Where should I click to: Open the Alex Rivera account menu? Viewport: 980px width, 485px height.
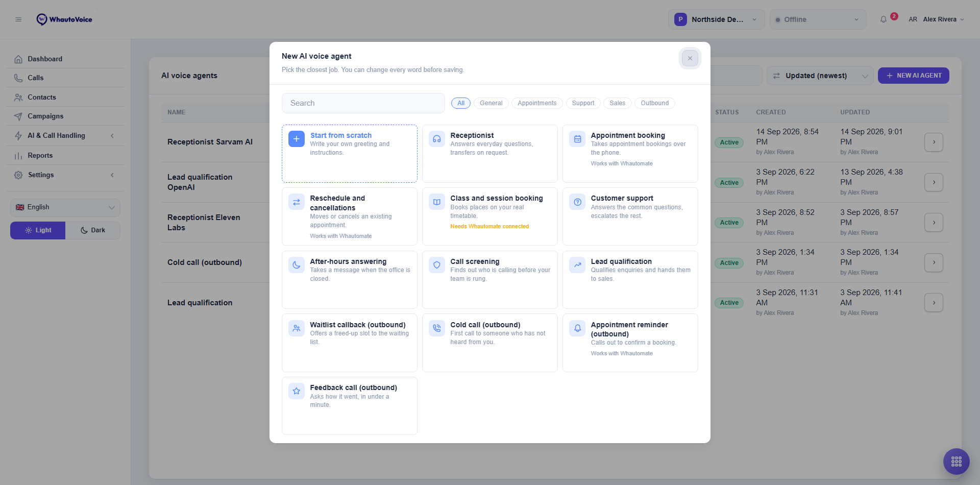936,19
